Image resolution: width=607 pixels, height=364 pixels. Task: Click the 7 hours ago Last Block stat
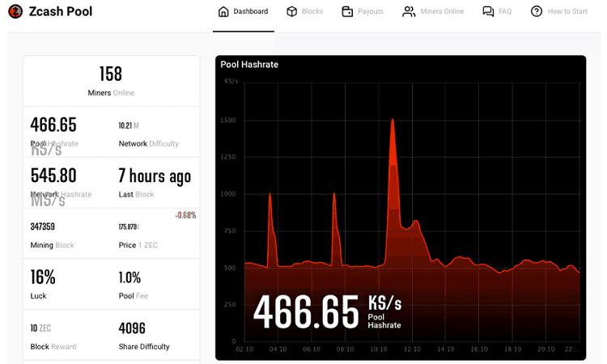tap(155, 176)
